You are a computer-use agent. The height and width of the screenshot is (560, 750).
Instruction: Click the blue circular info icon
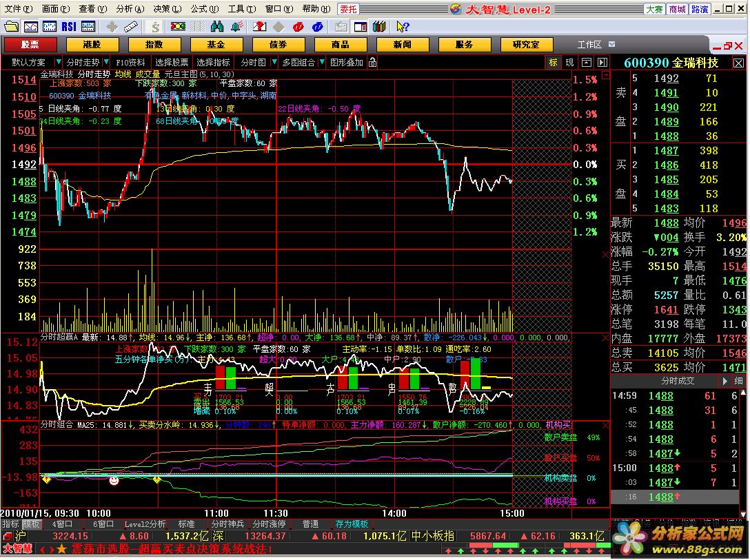(318, 27)
